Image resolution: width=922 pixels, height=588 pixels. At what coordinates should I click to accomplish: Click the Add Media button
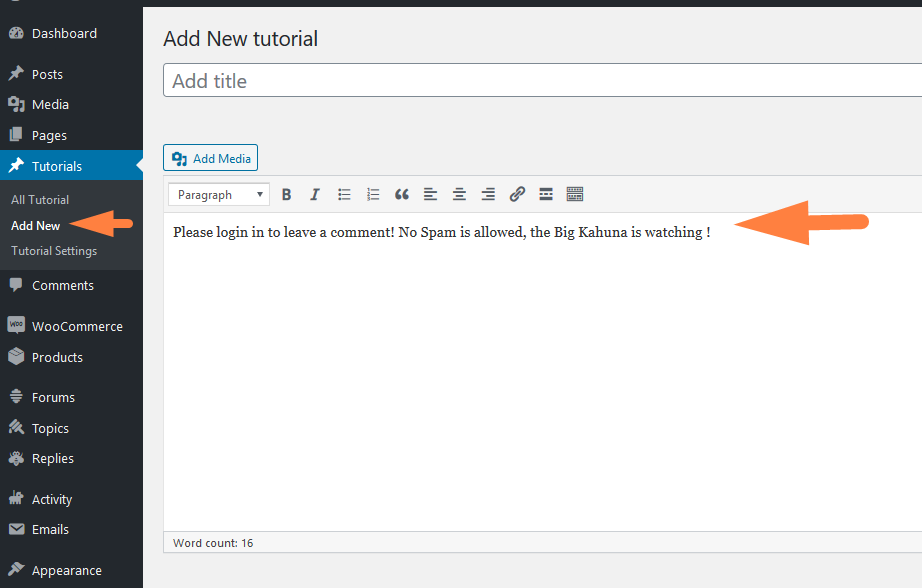tap(211, 158)
